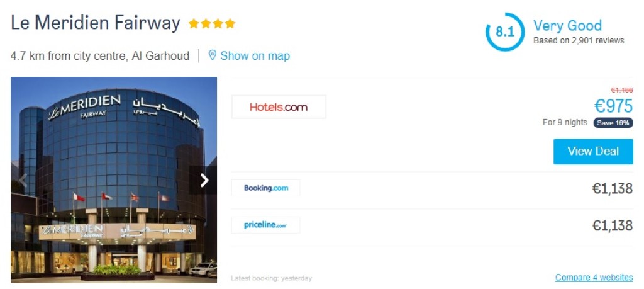Select the priceline.com provider logo
The width and height of the screenshot is (644, 289).
[x=266, y=225]
